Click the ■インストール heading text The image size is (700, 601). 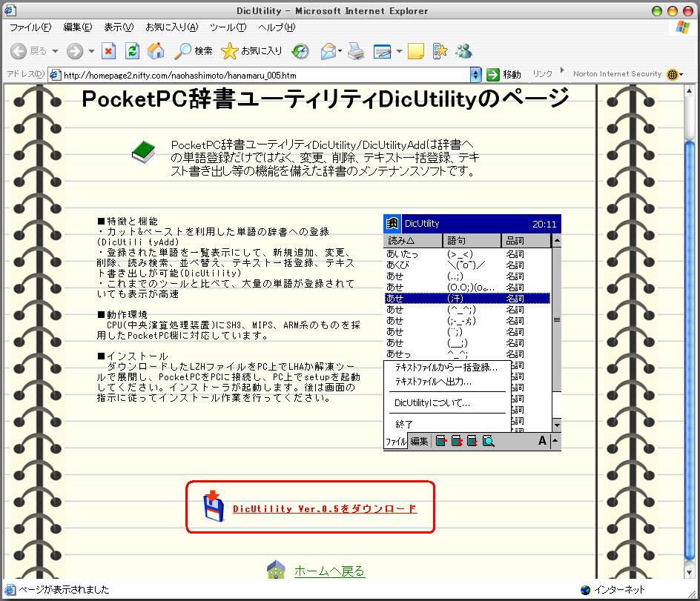pos(133,356)
